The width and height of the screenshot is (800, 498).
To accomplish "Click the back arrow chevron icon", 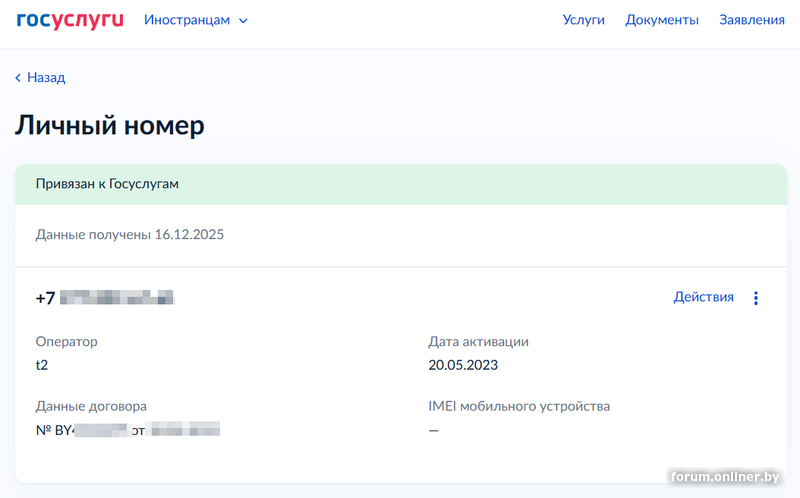I will click(18, 78).
